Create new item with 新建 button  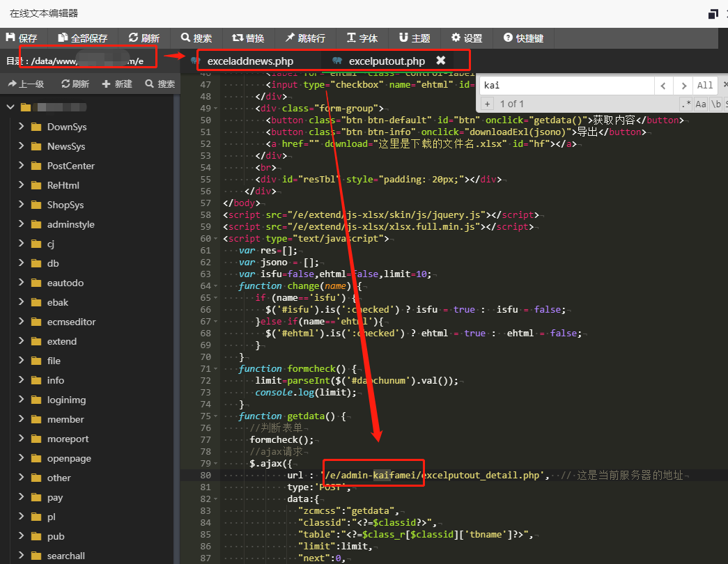click(117, 84)
